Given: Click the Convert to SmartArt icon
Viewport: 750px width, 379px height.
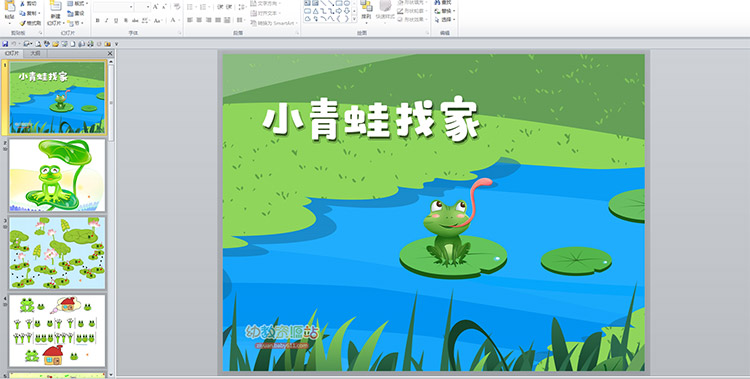Looking at the screenshot, I should click(x=253, y=23).
